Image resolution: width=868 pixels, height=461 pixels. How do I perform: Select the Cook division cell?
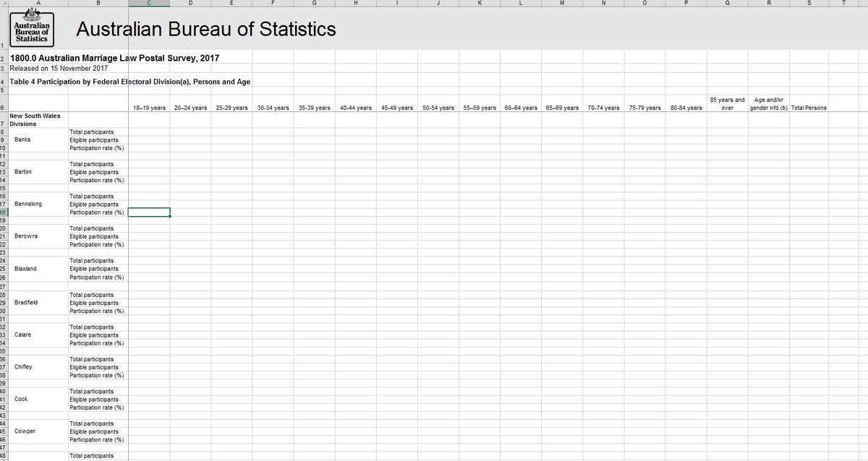21,399
